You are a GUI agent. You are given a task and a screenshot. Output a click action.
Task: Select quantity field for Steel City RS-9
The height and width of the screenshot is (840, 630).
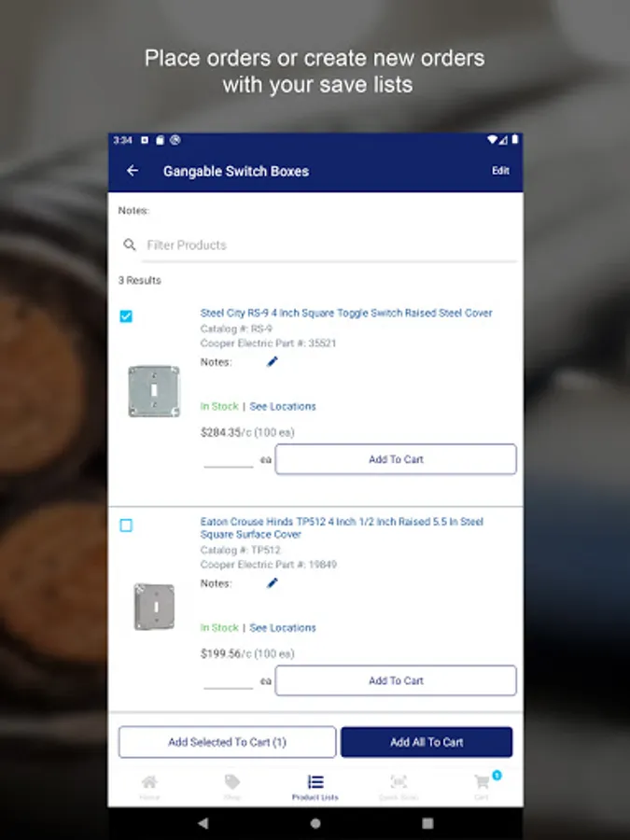(229, 459)
